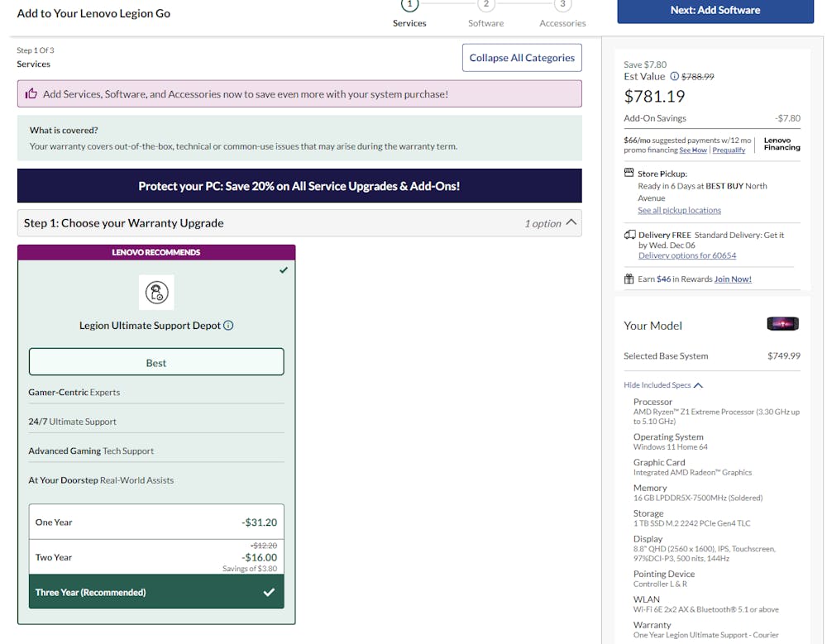The width and height of the screenshot is (827, 644).
Task: Open the Est Value info icon
Action: click(674, 77)
